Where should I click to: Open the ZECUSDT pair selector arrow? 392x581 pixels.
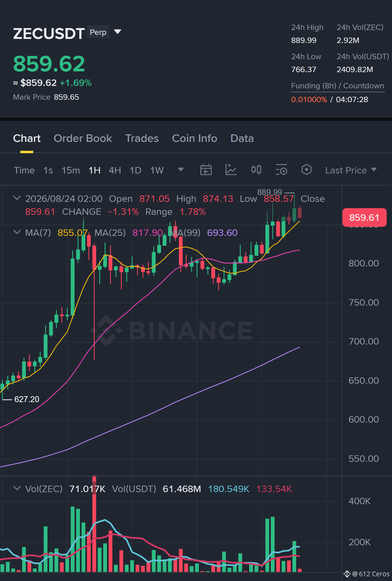[118, 32]
